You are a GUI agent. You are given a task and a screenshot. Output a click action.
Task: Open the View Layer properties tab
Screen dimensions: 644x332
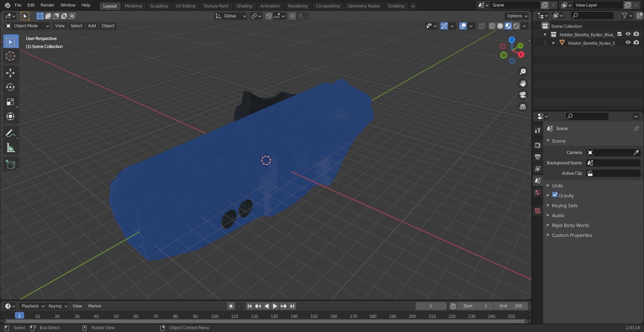pyautogui.click(x=537, y=169)
